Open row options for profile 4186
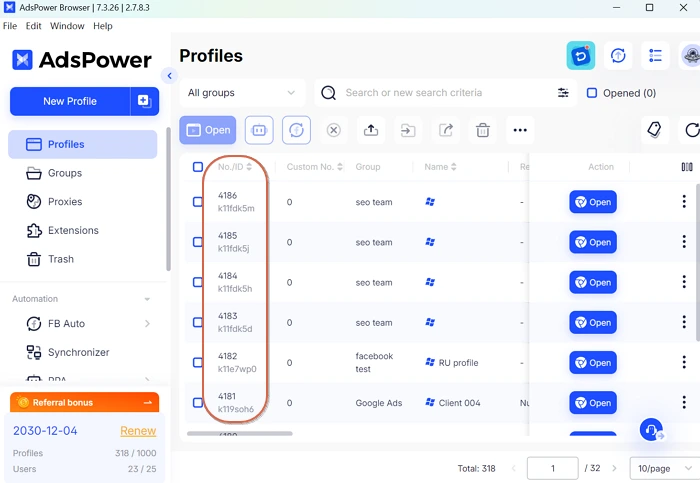This screenshot has height=483, width=700. (684, 202)
